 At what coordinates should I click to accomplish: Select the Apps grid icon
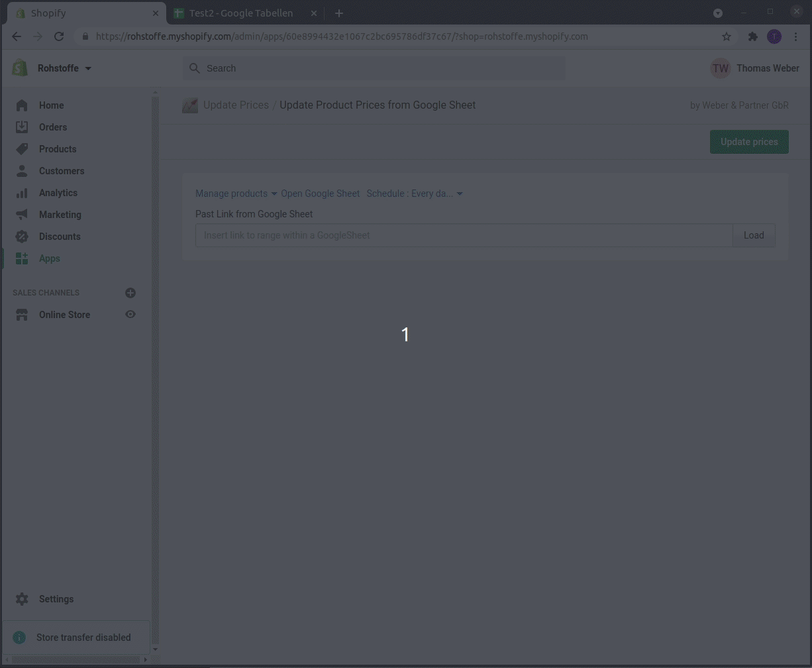click(22, 258)
